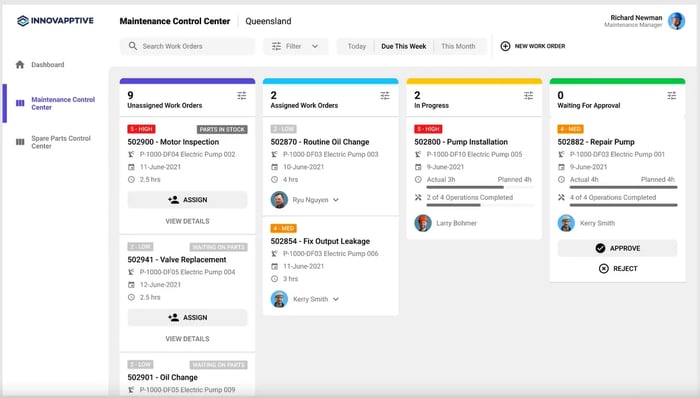View details of Motor Inspection order
Viewport: 700px width, 398px height.
188,221
